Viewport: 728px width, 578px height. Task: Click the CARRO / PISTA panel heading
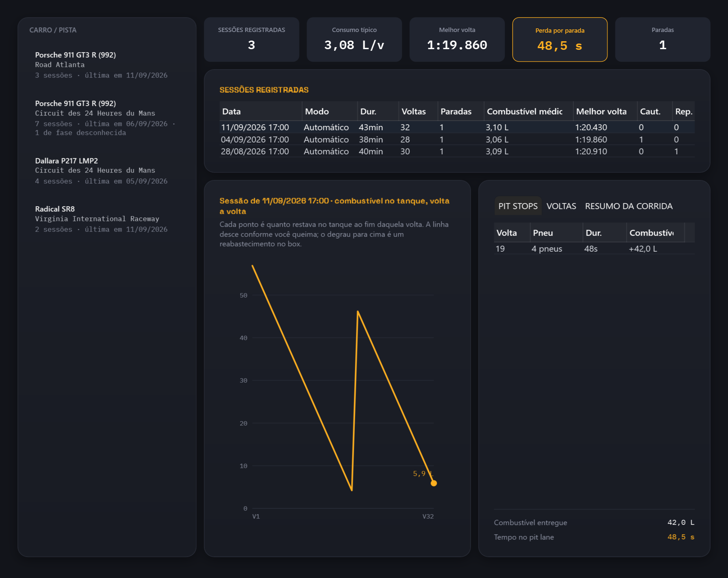point(53,30)
